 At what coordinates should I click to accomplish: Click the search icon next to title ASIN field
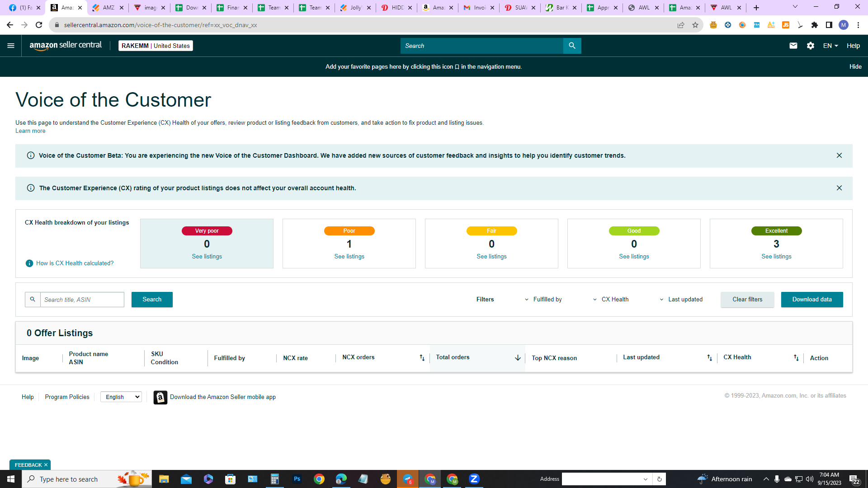(x=33, y=300)
